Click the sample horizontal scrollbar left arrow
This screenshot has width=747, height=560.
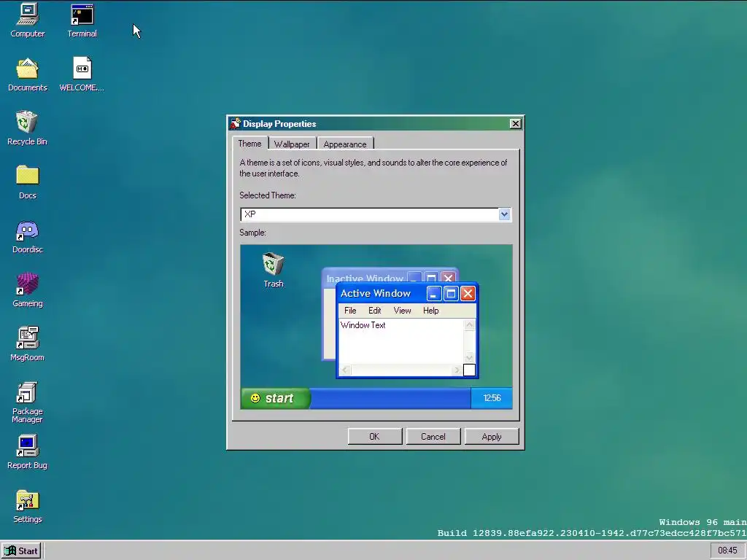345,370
